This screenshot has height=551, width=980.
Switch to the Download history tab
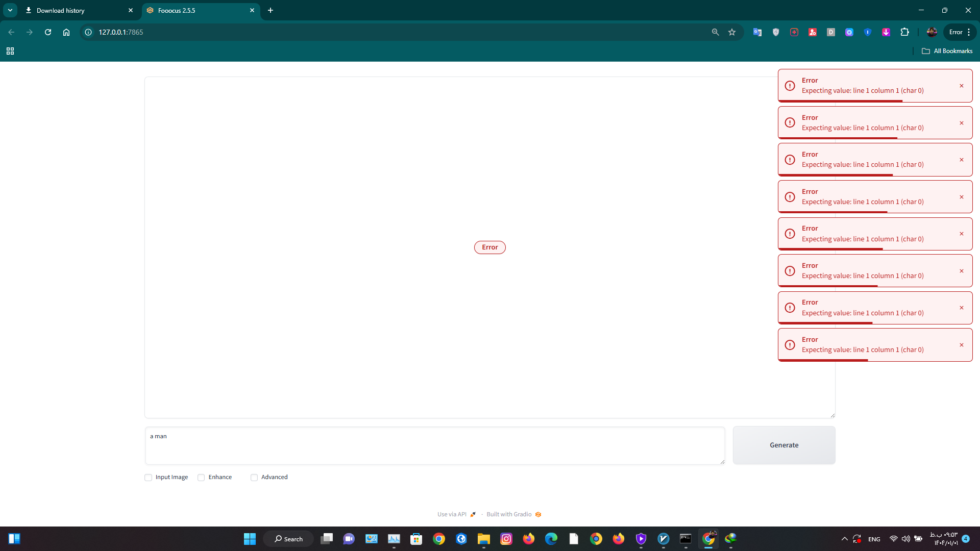click(77, 10)
